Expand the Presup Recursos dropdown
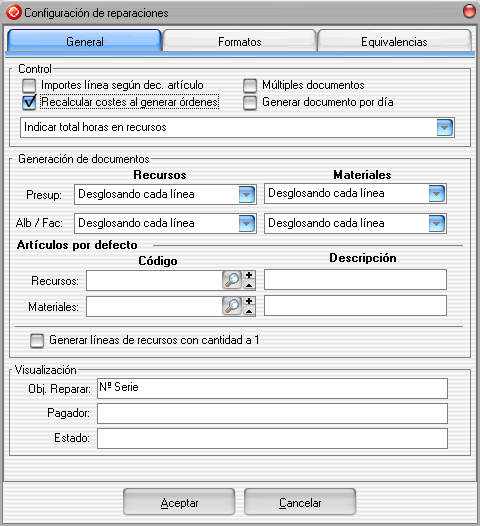 pos(247,195)
